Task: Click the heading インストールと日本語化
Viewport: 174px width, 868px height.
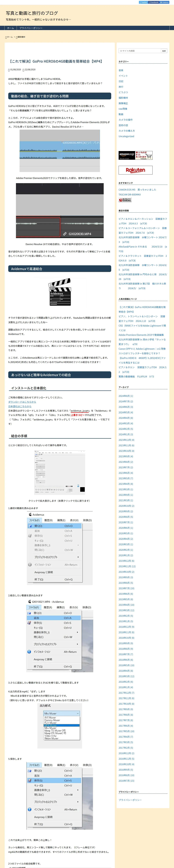Action: click(29, 388)
